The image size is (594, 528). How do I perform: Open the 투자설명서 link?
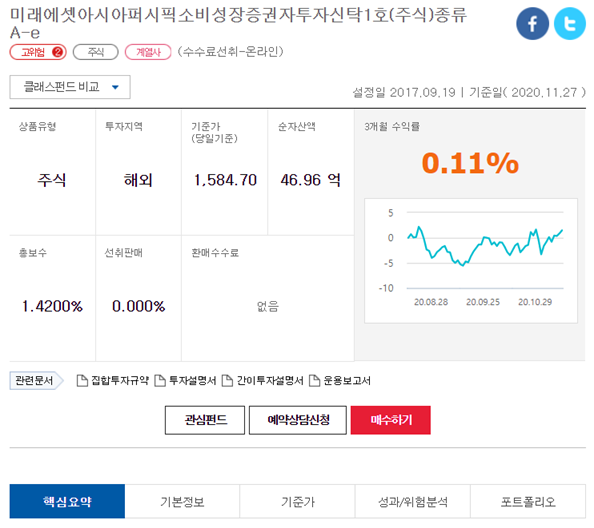[192, 381]
